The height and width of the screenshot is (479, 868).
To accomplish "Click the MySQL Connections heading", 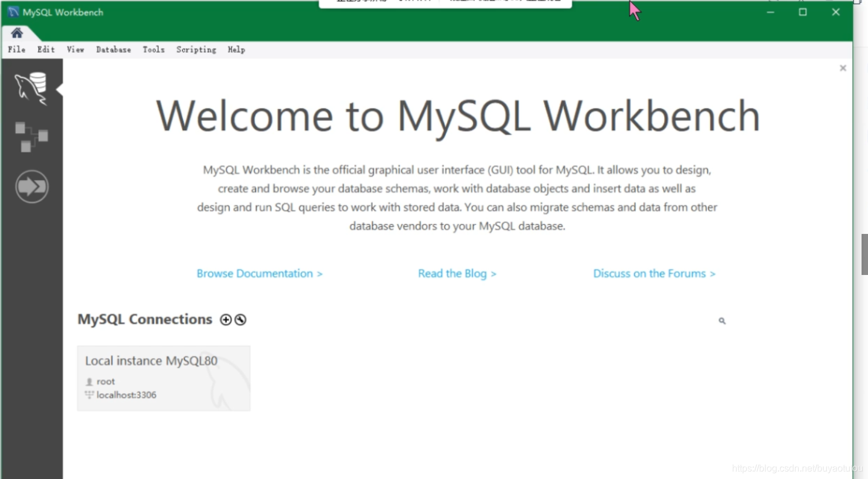I will coord(145,320).
